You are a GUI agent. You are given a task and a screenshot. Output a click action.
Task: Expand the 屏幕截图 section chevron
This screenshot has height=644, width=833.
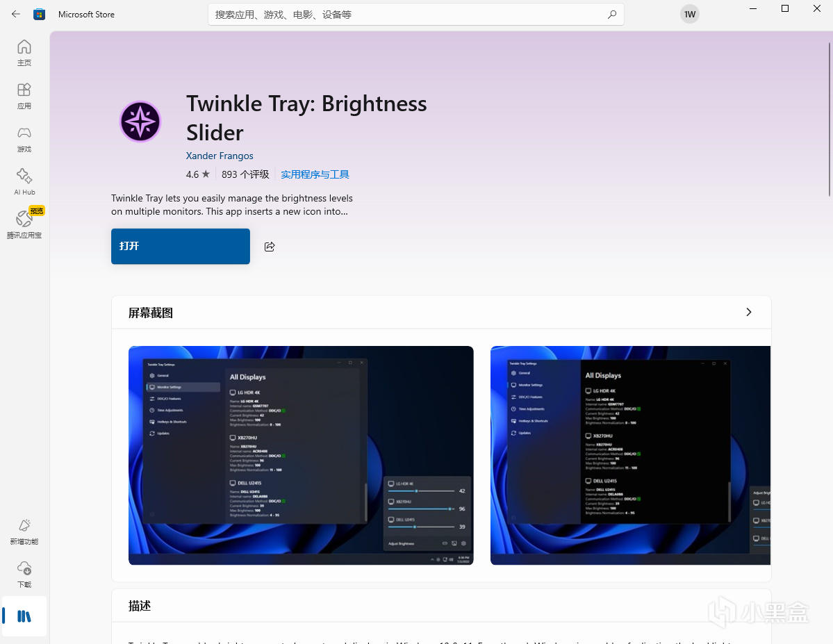click(748, 312)
